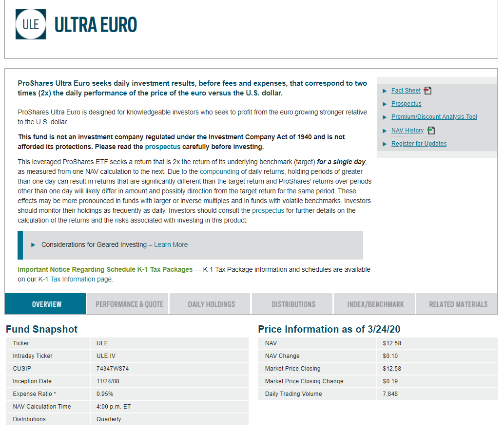Click the NAV value $12.58

[x=392, y=343]
